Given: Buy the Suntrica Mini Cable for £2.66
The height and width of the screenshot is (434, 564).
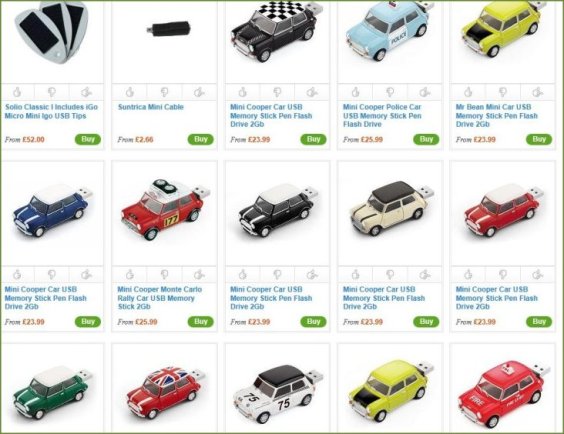Looking at the screenshot, I should [x=201, y=140].
